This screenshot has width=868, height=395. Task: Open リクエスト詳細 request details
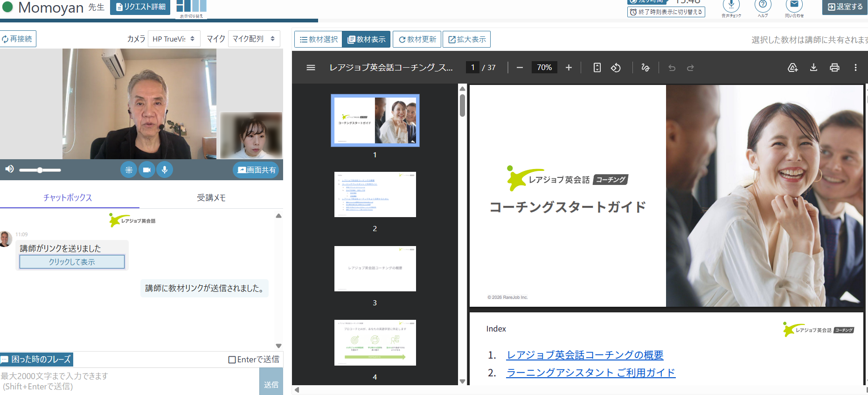pos(140,7)
